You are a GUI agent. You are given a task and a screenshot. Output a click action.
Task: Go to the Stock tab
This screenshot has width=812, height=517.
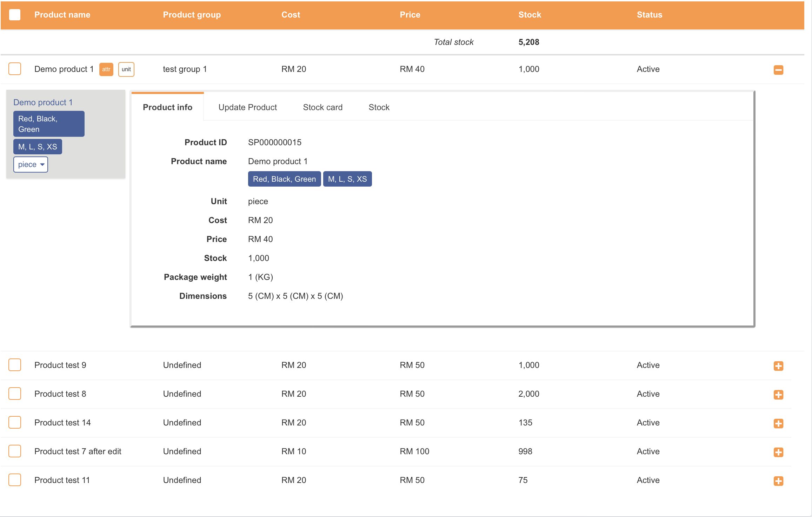379,107
